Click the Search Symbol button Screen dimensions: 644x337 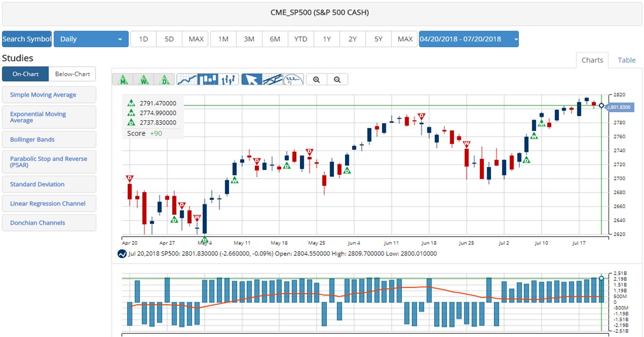(x=26, y=39)
